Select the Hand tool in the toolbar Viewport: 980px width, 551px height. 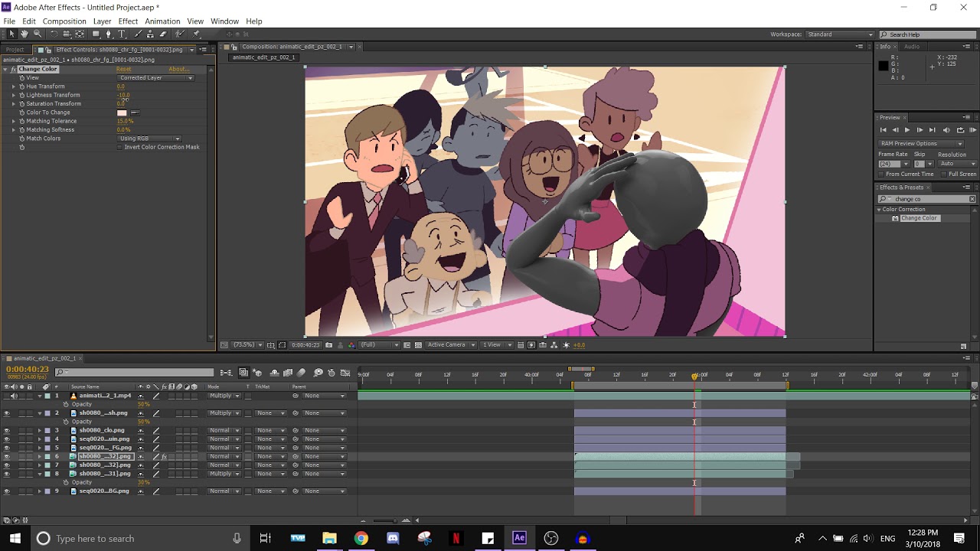[24, 34]
